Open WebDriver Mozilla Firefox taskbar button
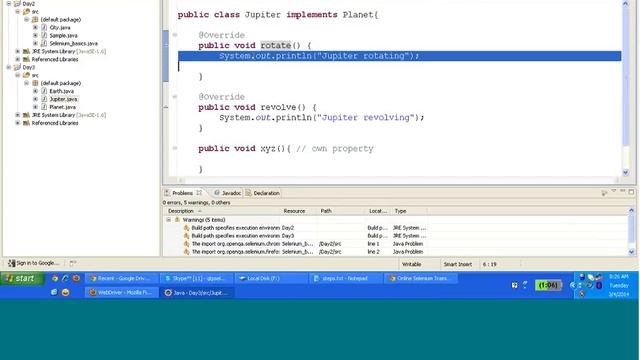 [122, 293]
